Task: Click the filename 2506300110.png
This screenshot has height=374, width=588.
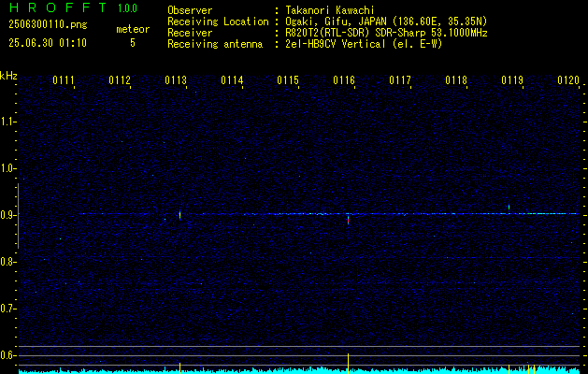Action: click(48, 25)
